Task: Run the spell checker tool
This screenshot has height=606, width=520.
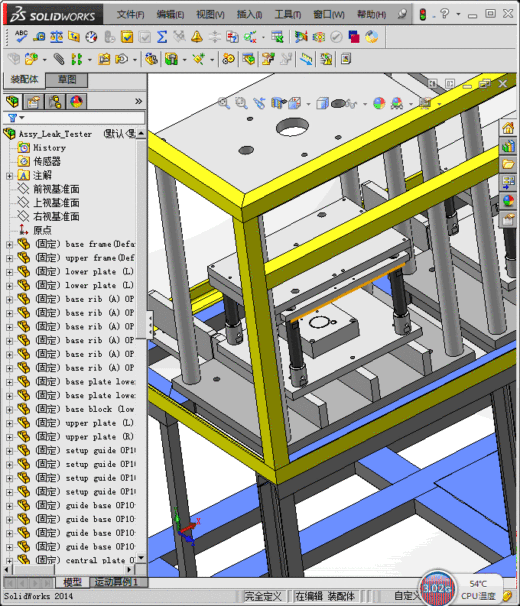Action: (x=21, y=36)
